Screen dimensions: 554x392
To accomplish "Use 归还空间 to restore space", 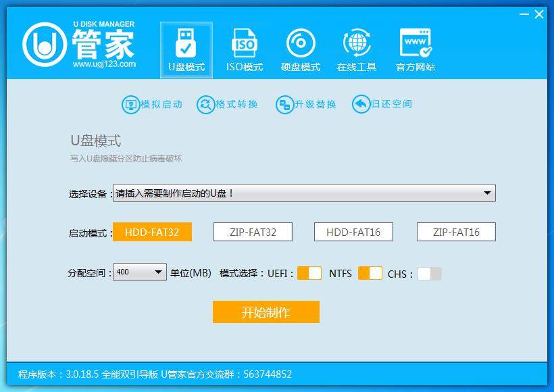I will [x=382, y=104].
